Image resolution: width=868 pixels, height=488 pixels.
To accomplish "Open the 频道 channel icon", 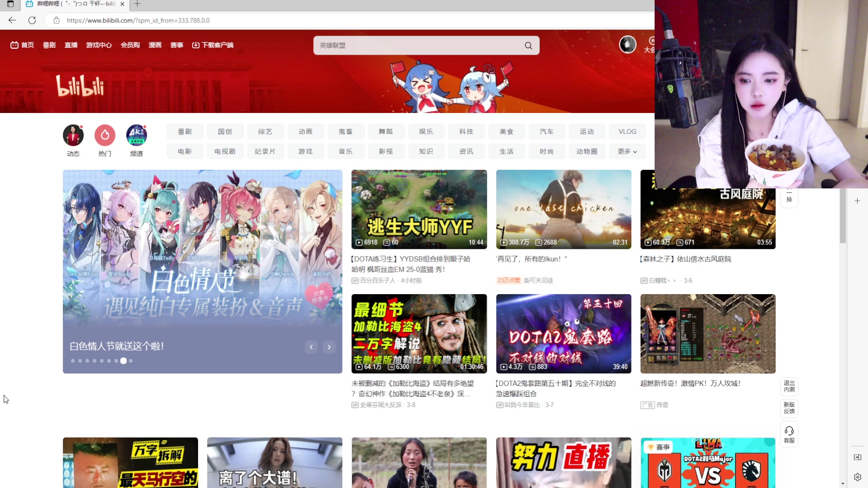I will click(137, 135).
